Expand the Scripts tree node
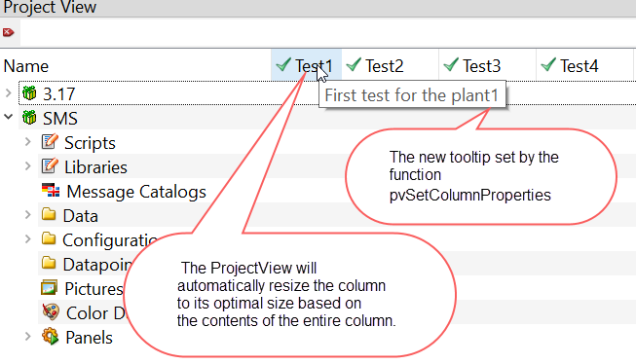 (x=27, y=142)
